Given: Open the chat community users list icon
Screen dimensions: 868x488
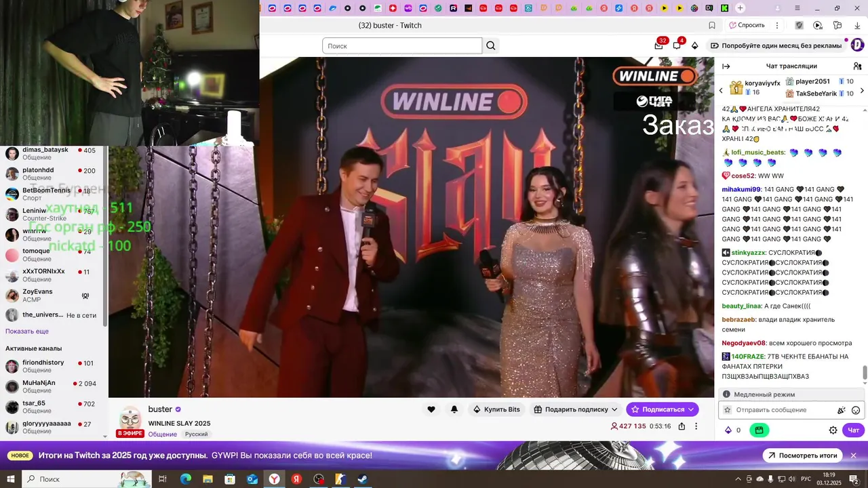Looking at the screenshot, I should click(x=857, y=66).
